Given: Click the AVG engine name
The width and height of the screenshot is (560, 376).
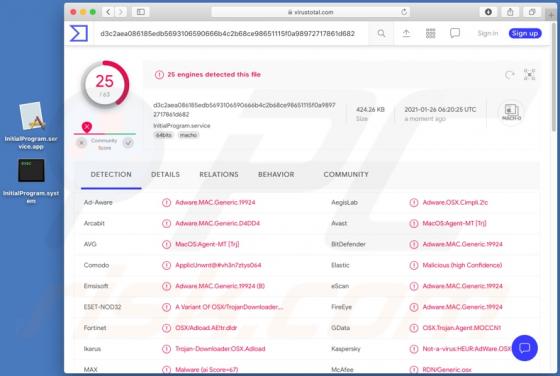Looking at the screenshot, I should click(x=90, y=244).
